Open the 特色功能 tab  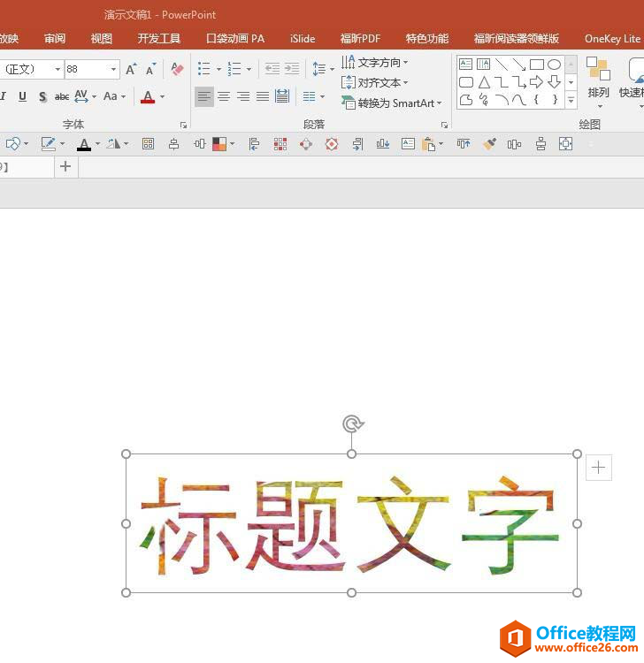[x=427, y=39]
